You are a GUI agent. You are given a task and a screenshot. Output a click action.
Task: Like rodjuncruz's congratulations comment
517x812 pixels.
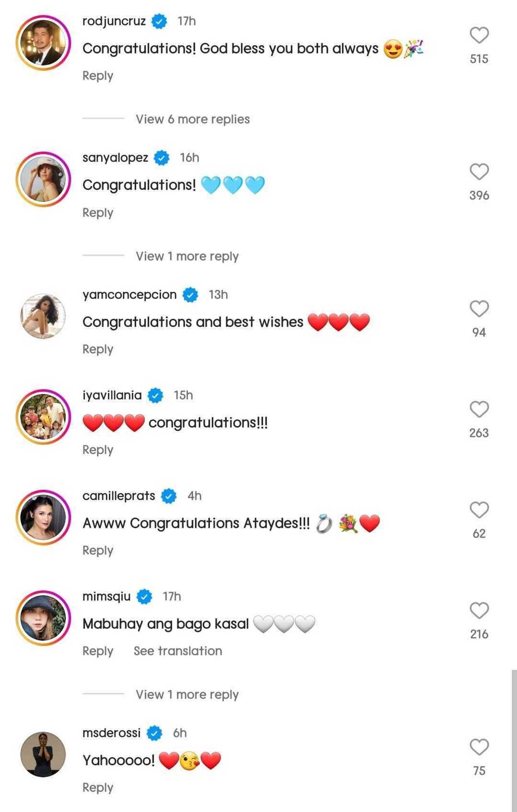pos(479,36)
